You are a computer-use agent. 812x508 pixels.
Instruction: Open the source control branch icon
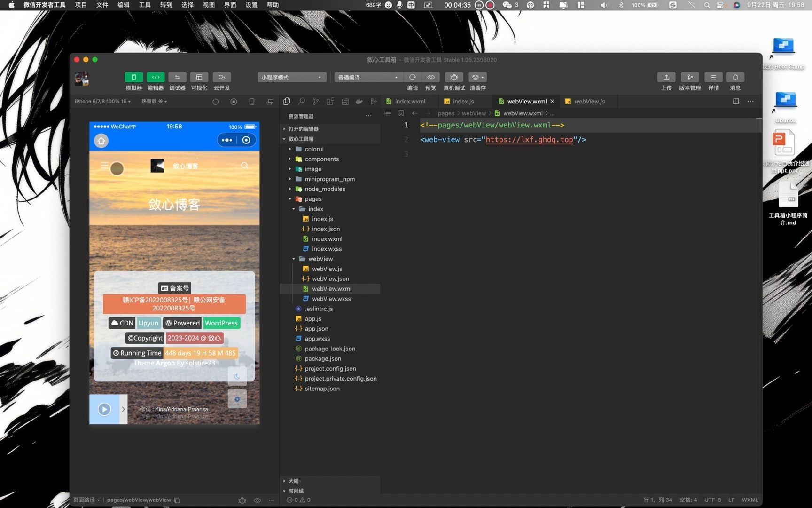tap(316, 101)
